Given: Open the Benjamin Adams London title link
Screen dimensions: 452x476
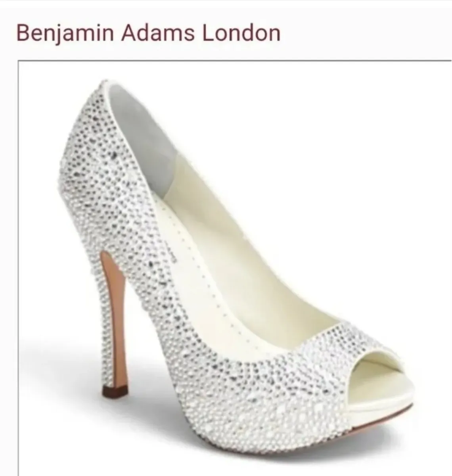Looking at the screenshot, I should [x=148, y=33].
